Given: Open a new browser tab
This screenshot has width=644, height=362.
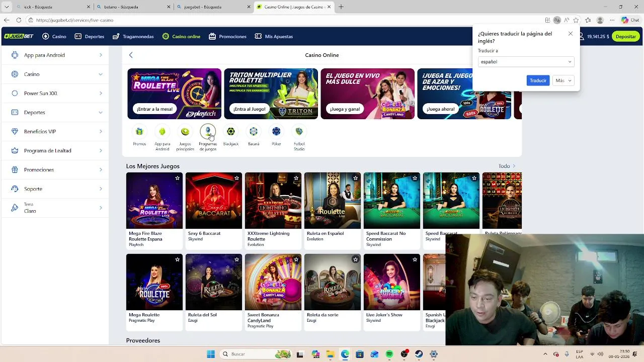Looking at the screenshot, I should pyautogui.click(x=341, y=7).
